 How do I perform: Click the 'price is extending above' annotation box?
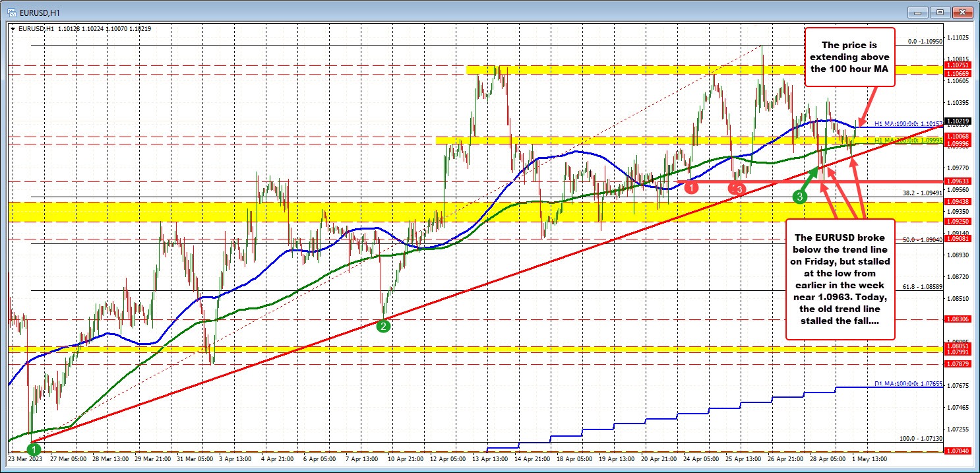click(x=849, y=57)
